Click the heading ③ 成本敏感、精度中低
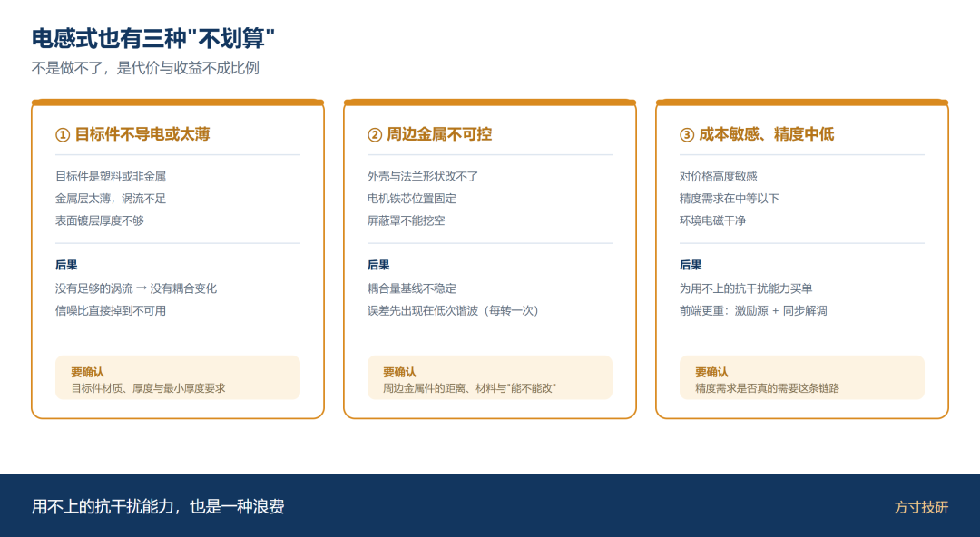 click(x=756, y=134)
